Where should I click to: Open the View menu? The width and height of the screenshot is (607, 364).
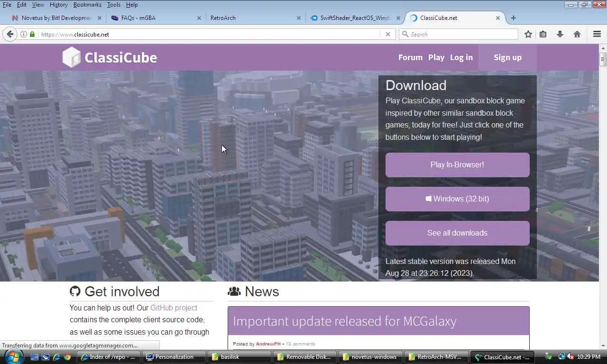tap(38, 5)
